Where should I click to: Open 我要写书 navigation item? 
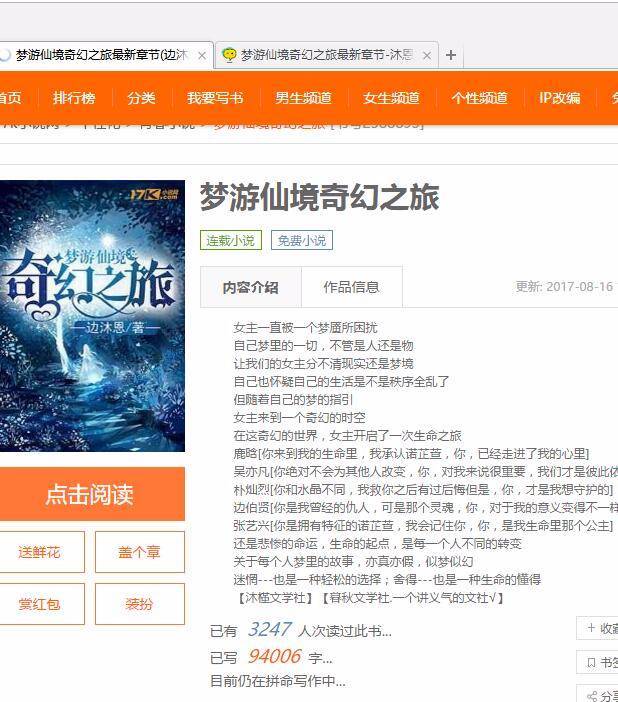(x=215, y=98)
